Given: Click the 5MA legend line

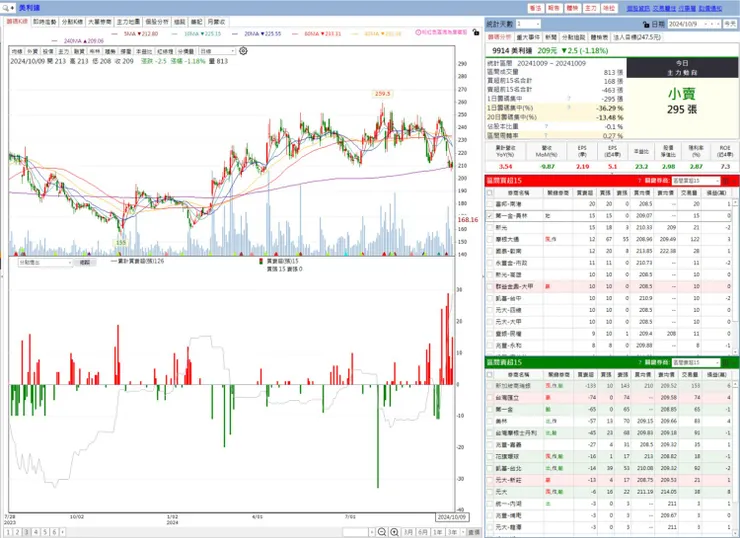Looking at the screenshot, I should point(135,34).
